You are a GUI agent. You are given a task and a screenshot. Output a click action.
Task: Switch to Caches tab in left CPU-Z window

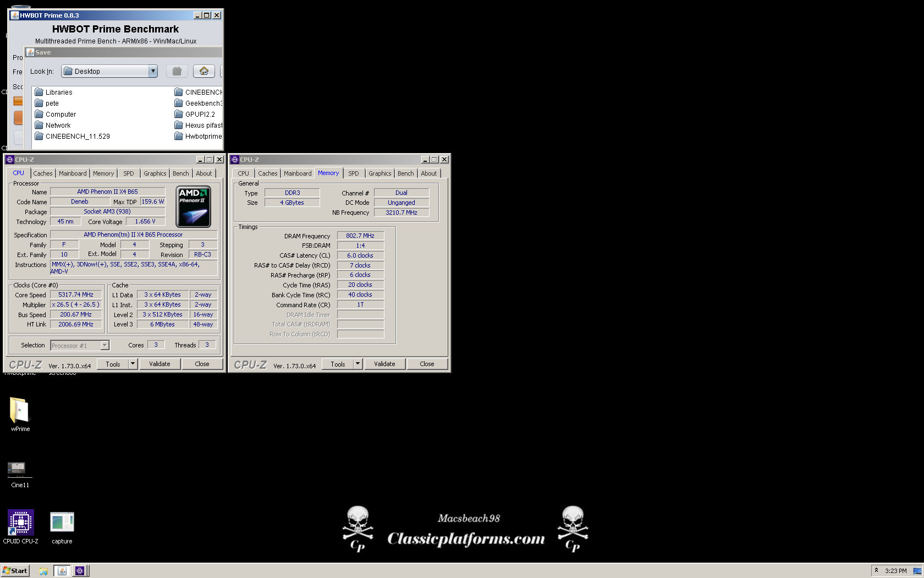tap(43, 173)
